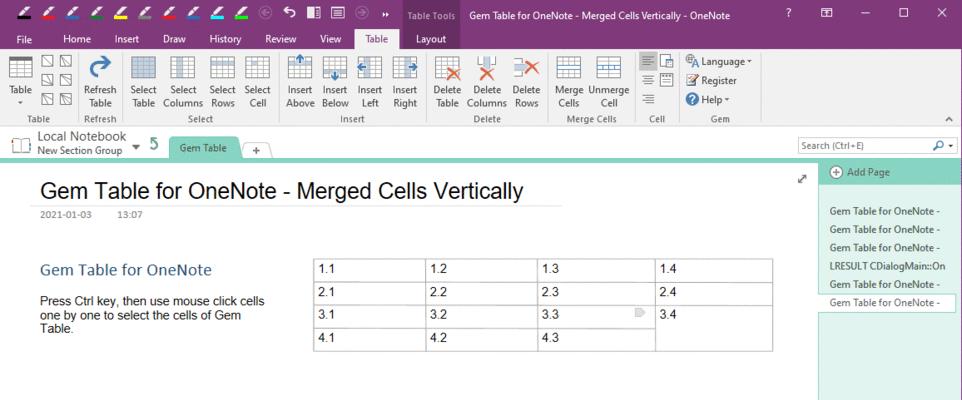Click Insert Right

(405, 81)
